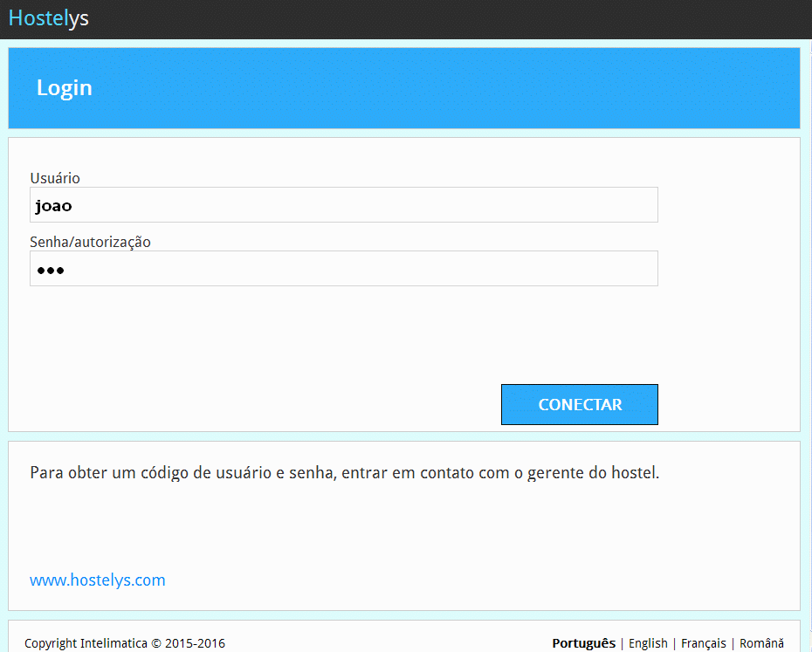Click the Hostelys logo in the top bar
The width and height of the screenshot is (812, 652).
[49, 18]
